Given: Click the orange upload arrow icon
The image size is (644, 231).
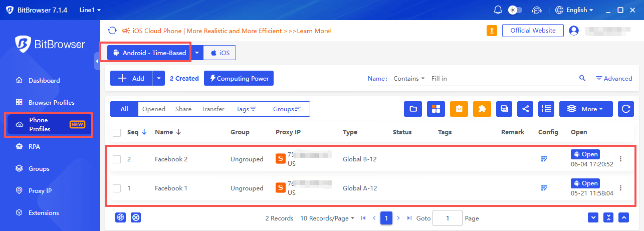Looking at the screenshot, I should tap(492, 31).
